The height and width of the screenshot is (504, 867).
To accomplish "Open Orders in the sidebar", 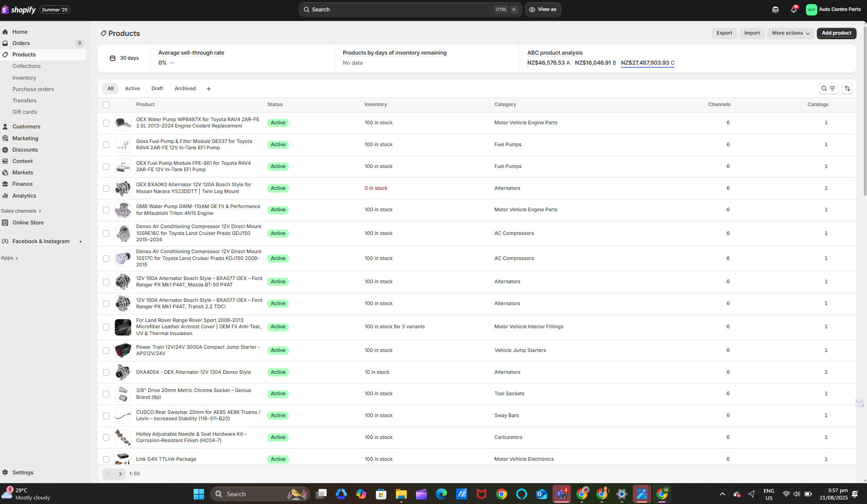I will point(21,43).
